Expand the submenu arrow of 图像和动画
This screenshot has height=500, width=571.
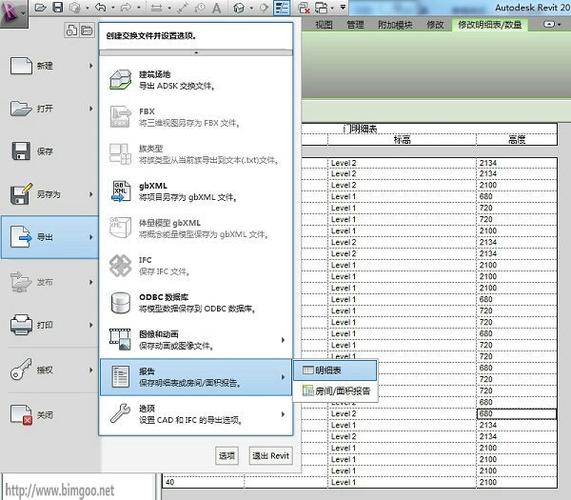point(283,340)
